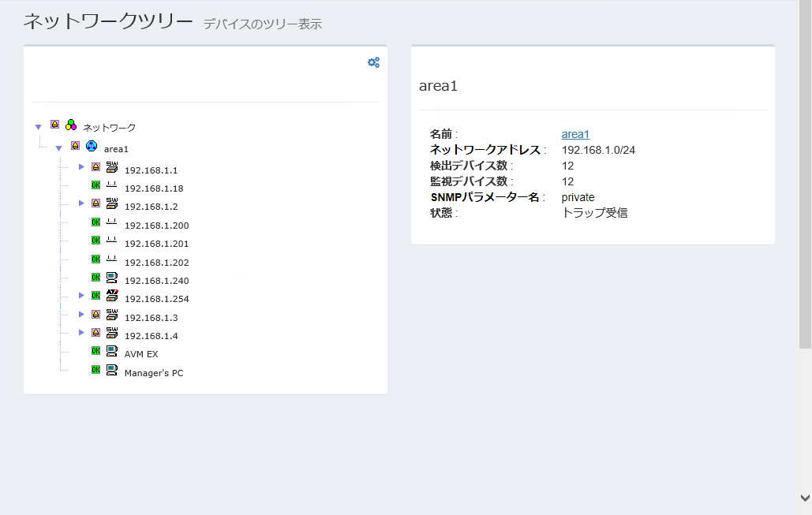Collapse the ネットワーク root node
Image resolution: width=812 pixels, height=515 pixels.
click(38, 127)
